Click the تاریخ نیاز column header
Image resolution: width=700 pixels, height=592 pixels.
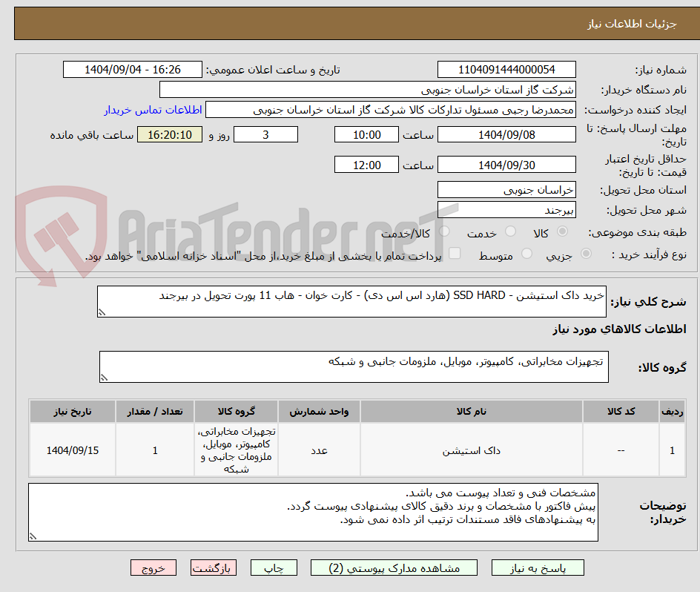tap(73, 412)
